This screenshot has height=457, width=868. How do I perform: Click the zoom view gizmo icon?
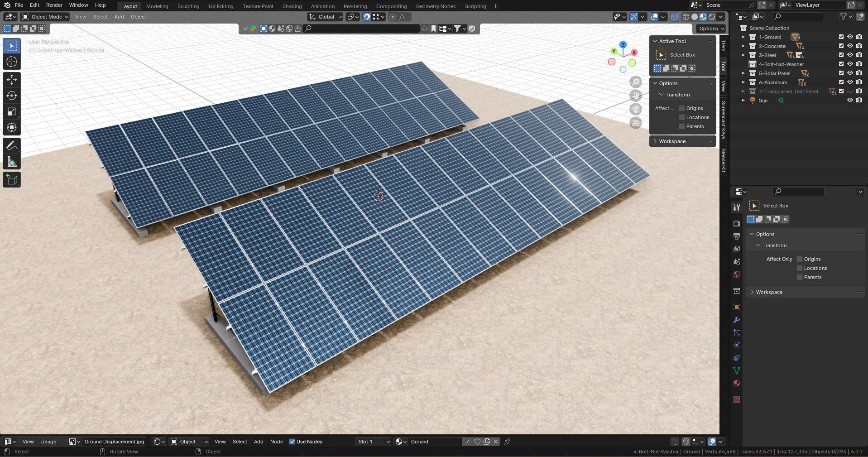[636, 82]
